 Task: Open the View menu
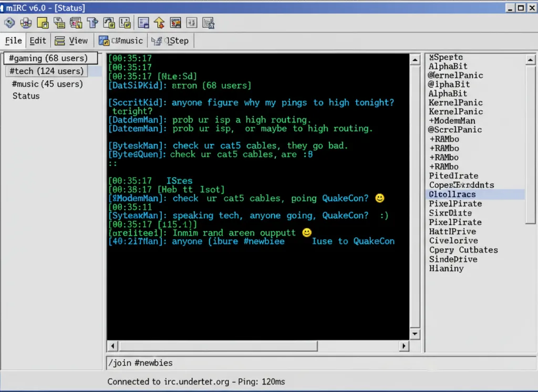click(72, 40)
